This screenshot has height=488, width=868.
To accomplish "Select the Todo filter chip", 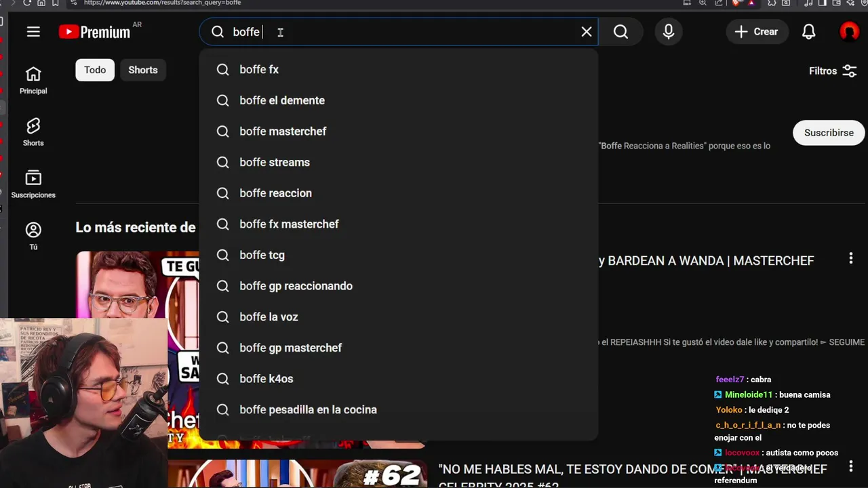I will pyautogui.click(x=95, y=70).
